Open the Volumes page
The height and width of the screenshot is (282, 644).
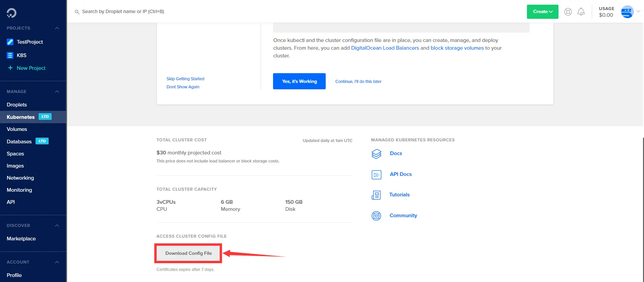(17, 129)
